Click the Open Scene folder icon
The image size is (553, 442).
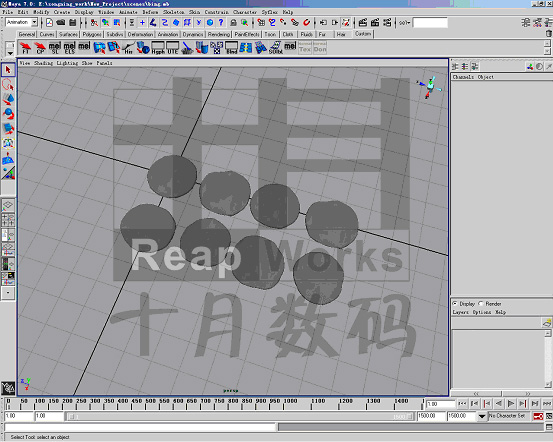tap(61, 23)
